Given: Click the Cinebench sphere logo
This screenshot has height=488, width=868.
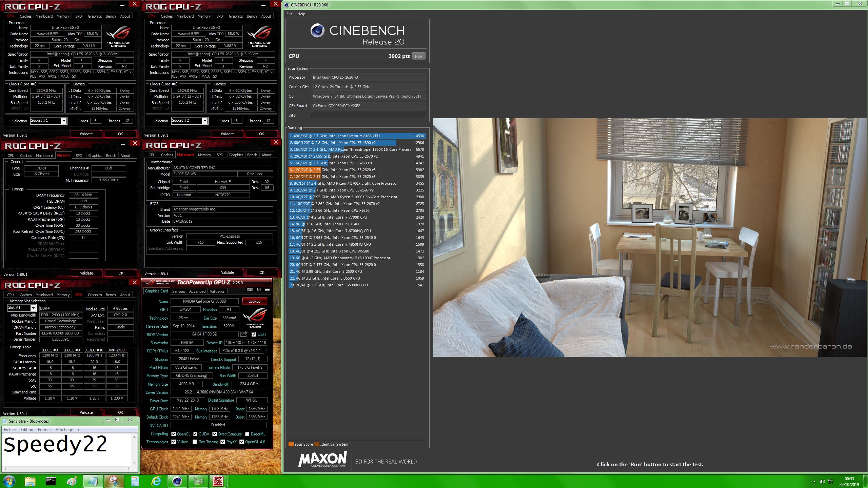Looking at the screenshot, I should click(317, 31).
